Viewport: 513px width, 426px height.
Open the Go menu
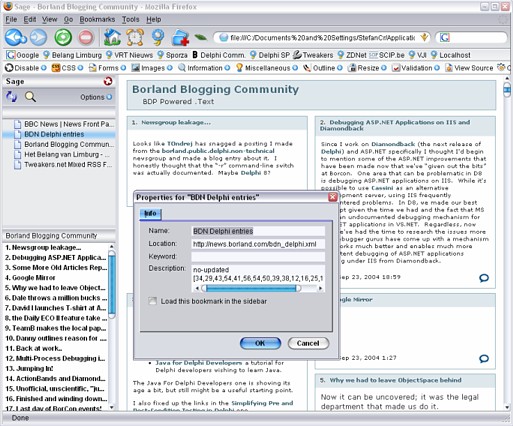[68, 19]
